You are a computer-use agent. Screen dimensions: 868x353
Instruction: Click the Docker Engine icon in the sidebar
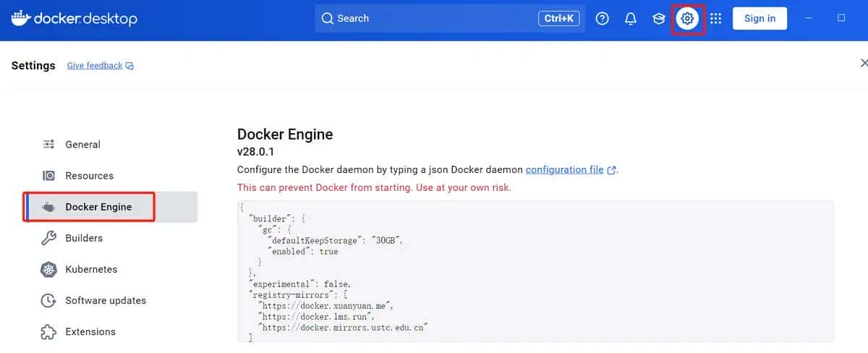[48, 207]
